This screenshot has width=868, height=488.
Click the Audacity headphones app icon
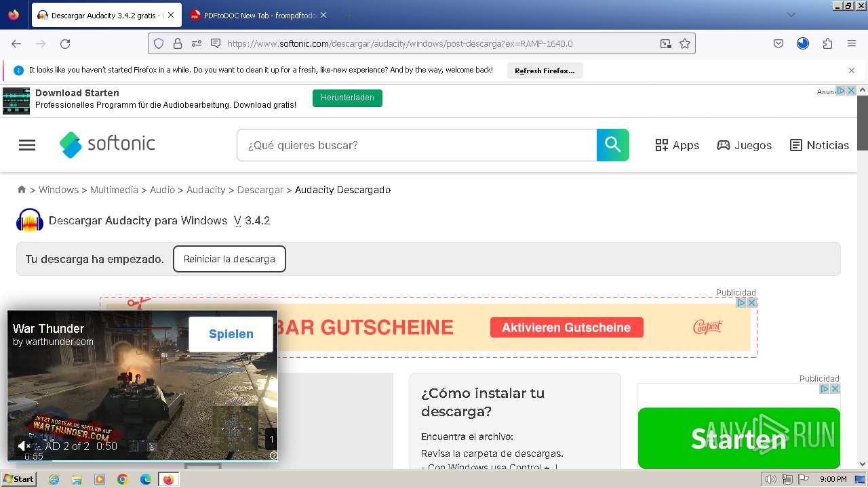click(30, 220)
